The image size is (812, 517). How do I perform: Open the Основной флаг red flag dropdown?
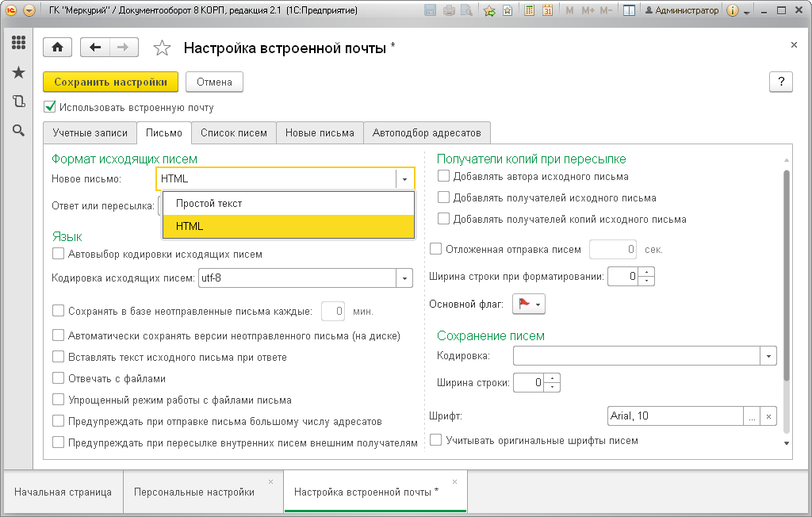[x=529, y=304]
